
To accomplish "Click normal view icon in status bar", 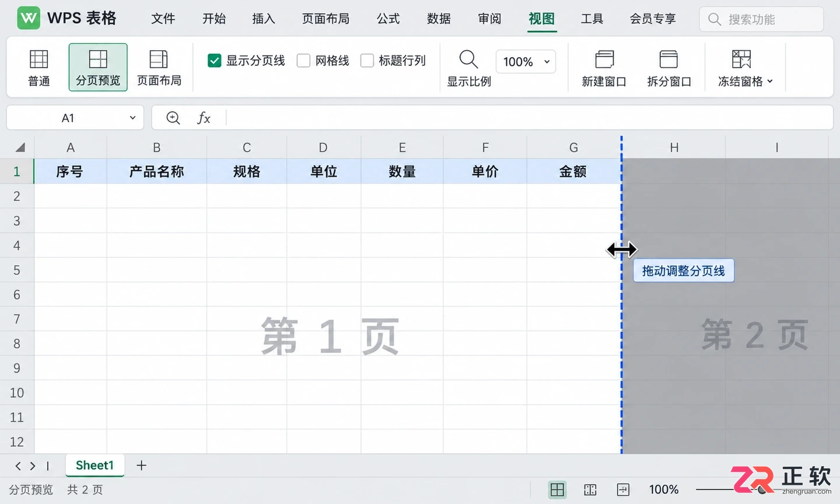I will tap(557, 490).
